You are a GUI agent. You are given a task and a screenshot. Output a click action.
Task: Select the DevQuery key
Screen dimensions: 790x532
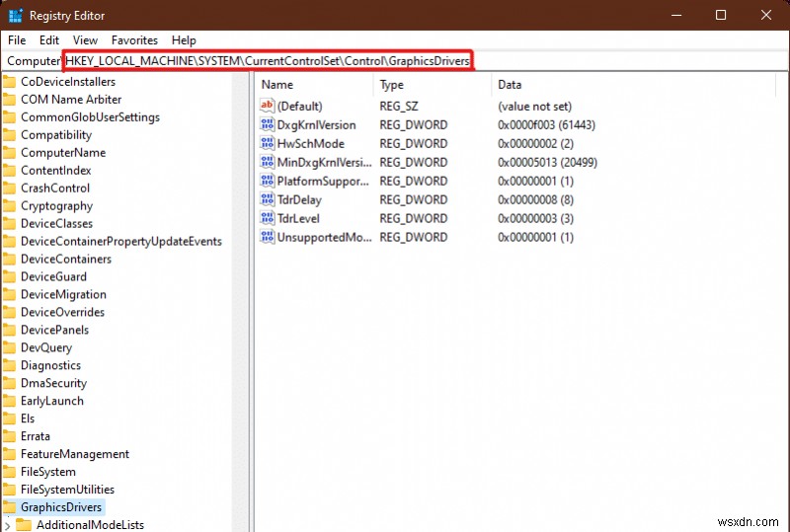(x=46, y=347)
